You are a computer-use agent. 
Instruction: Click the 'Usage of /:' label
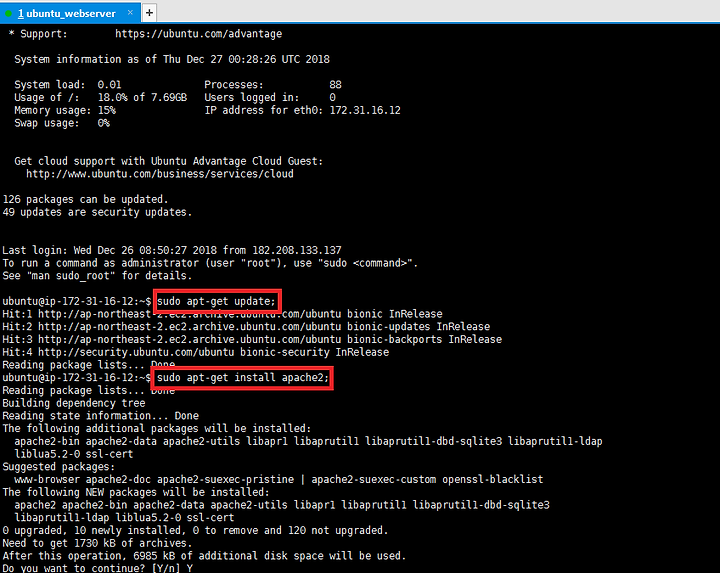tap(46, 97)
